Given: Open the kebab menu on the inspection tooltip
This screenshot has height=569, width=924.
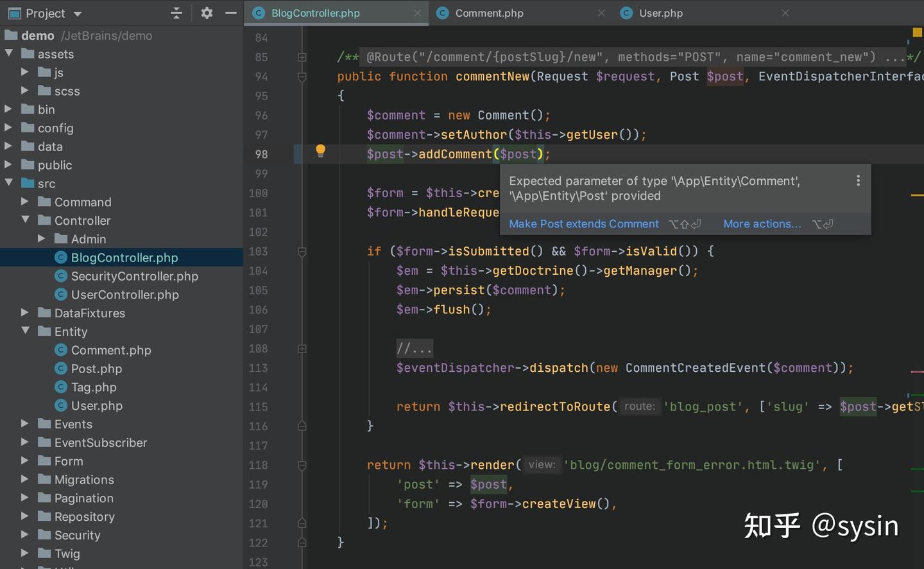Looking at the screenshot, I should [858, 180].
